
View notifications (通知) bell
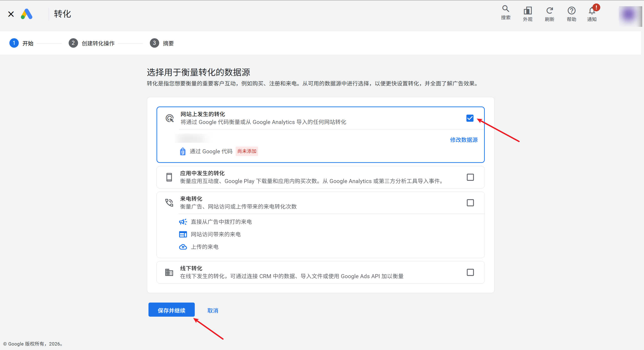pyautogui.click(x=592, y=14)
